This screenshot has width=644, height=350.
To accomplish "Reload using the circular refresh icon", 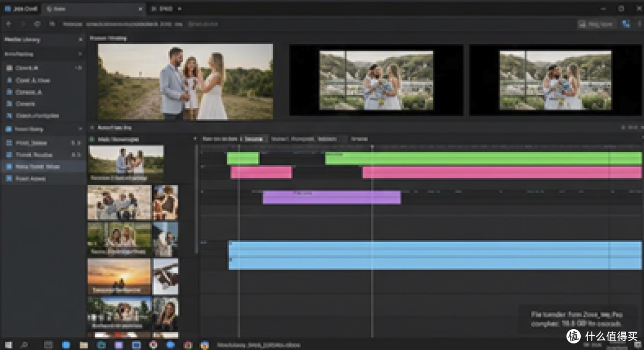I will coord(37,24).
